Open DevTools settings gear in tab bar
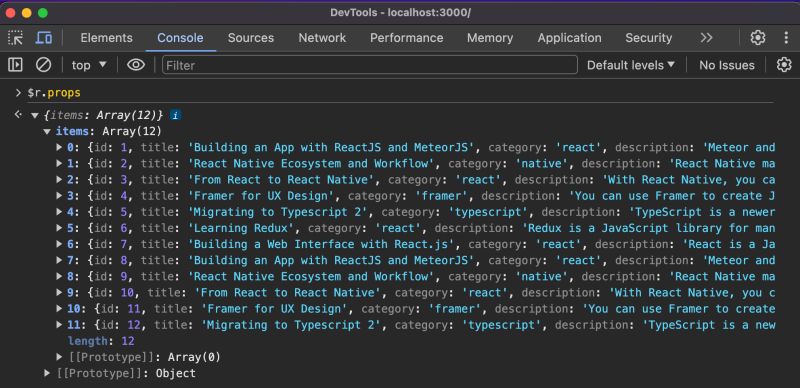Image resolution: width=800 pixels, height=388 pixels. point(758,38)
